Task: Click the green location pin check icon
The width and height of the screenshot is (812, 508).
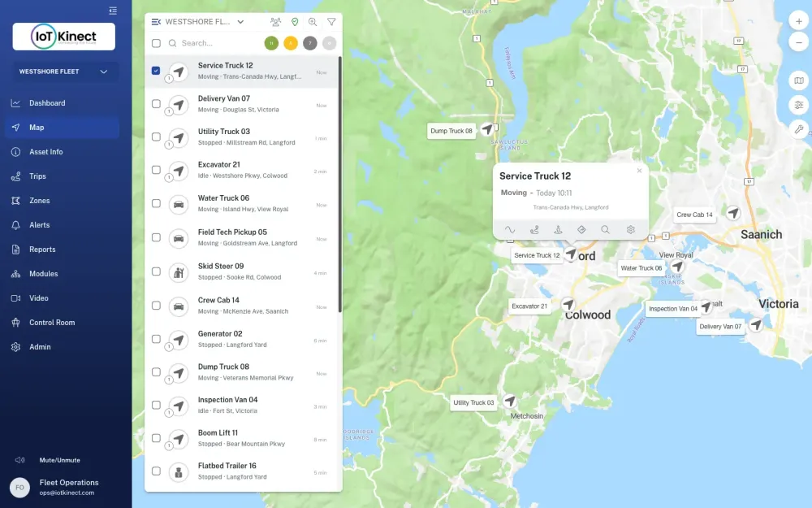Action: (x=295, y=22)
